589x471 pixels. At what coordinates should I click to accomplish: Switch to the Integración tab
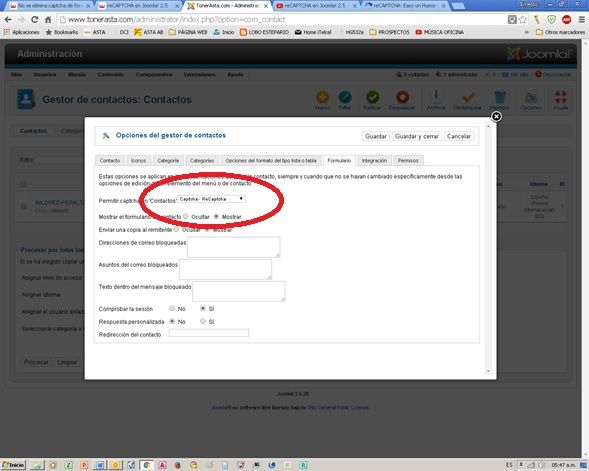tap(374, 160)
